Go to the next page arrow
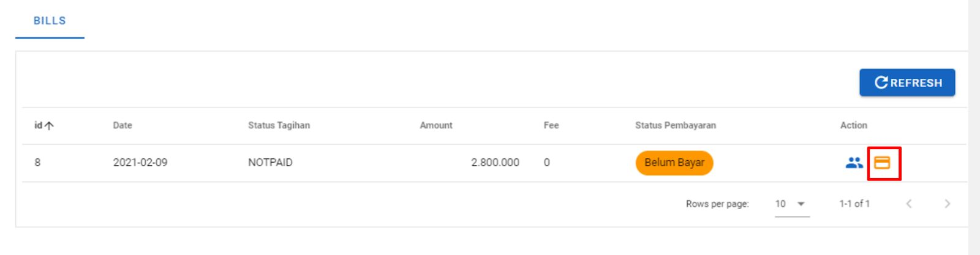This screenshot has height=255, width=980. (947, 204)
